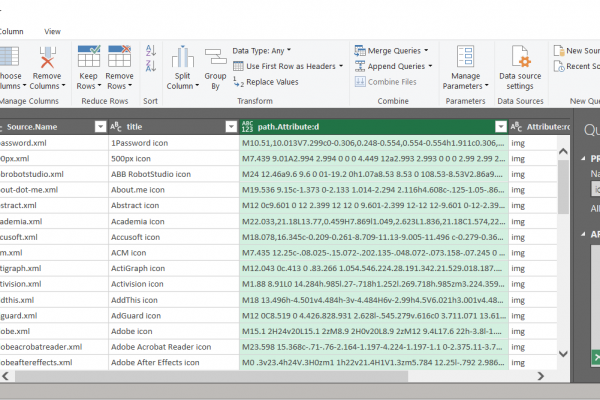Viewport: 600px width, 400px height.
Task: Click the Append Queries icon
Action: pyautogui.click(x=360, y=66)
